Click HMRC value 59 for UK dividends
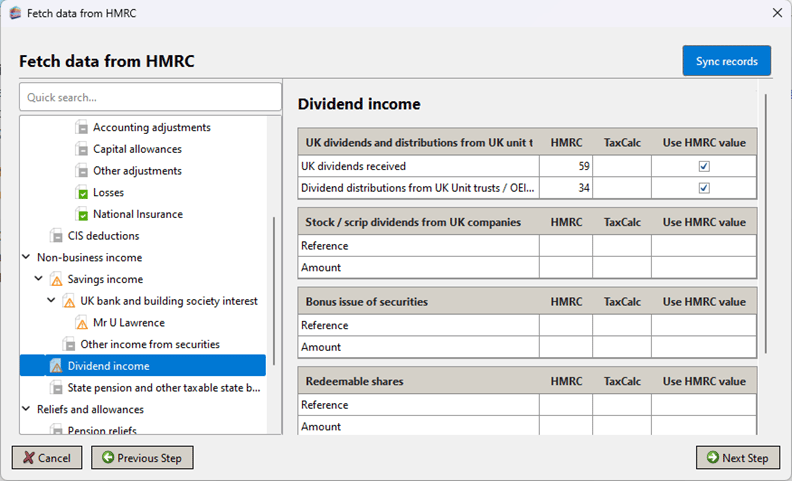Image resolution: width=792 pixels, height=481 pixels. [x=566, y=166]
